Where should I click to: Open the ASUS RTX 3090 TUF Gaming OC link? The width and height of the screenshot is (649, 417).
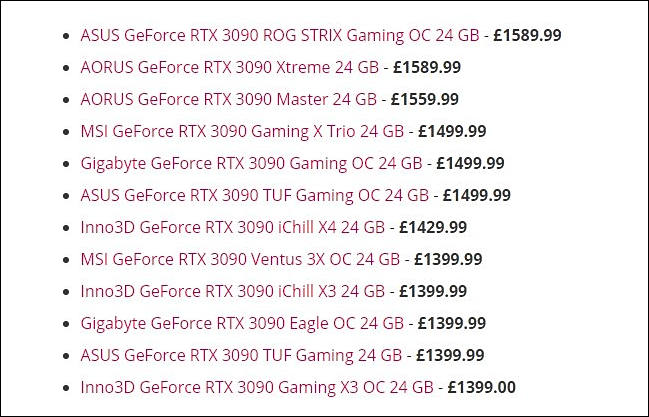[x=255, y=195]
